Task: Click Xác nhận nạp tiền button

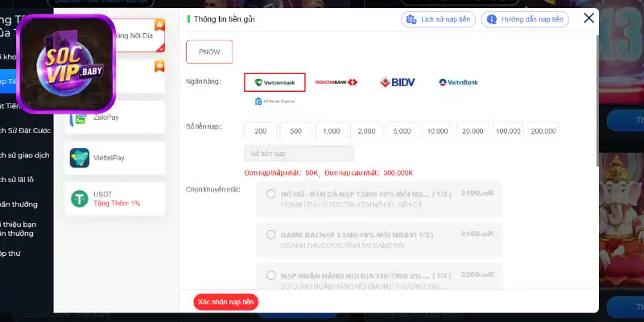Action: pyautogui.click(x=226, y=303)
